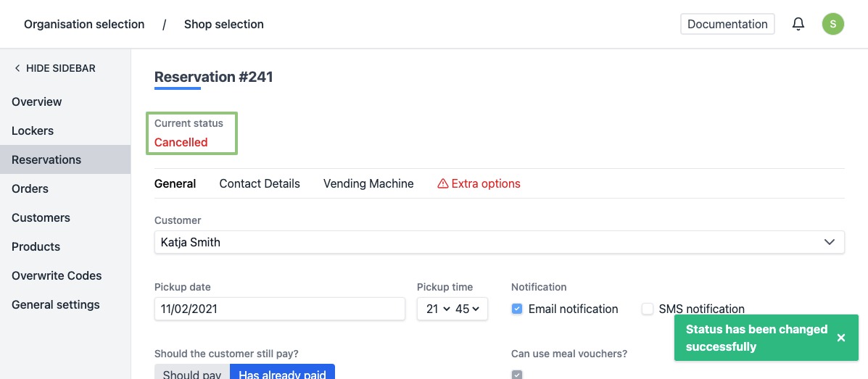
Task: Go to Shop selection breadcrumb
Action: [223, 24]
